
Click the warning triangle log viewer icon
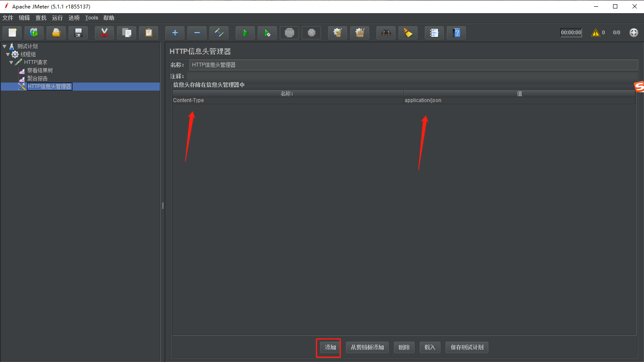[596, 33]
